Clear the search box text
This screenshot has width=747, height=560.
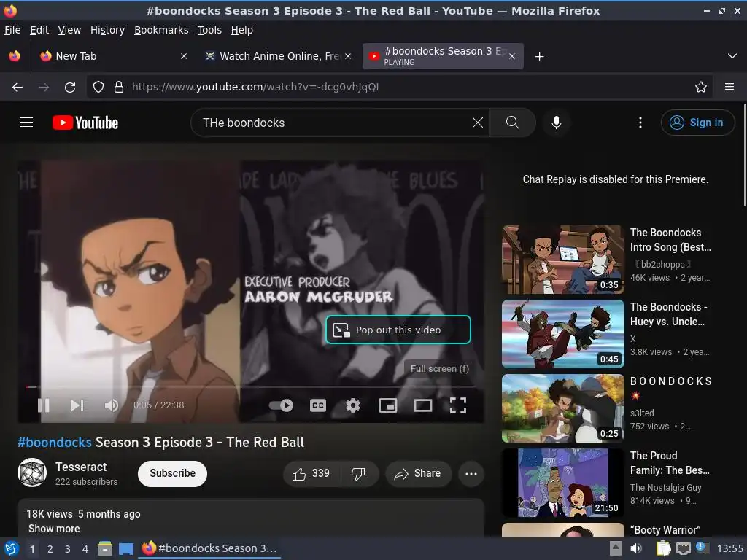[477, 122]
